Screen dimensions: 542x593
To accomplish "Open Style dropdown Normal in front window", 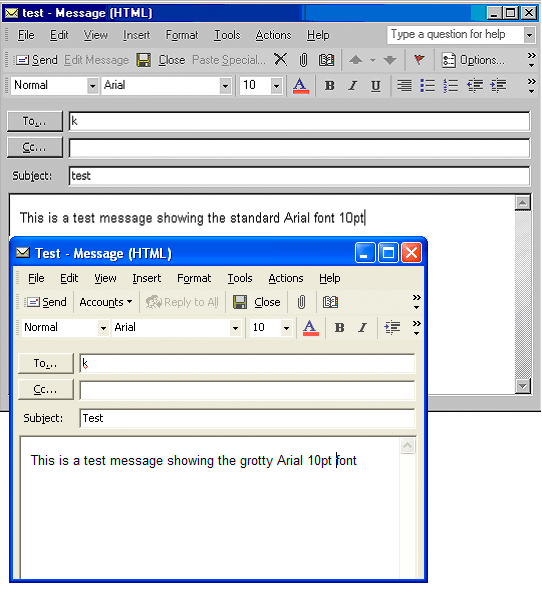I will coord(103,328).
